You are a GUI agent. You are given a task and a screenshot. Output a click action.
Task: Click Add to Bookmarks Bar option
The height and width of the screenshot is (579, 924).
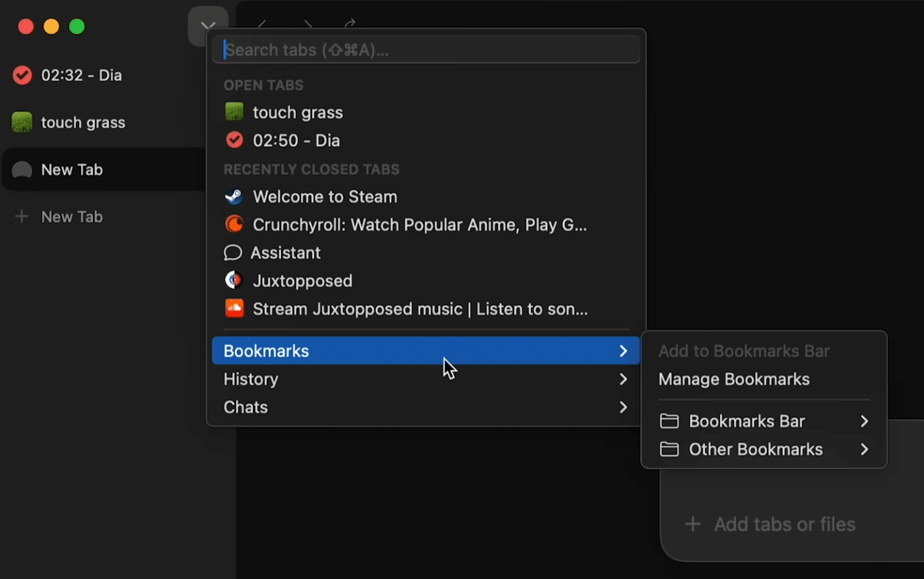point(764,351)
